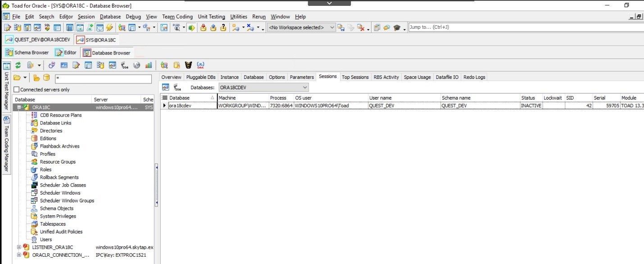Viewport: 644px width, 264px height.
Task: Click the yellow database cylinder icon beside filter box
Action: pos(46,77)
